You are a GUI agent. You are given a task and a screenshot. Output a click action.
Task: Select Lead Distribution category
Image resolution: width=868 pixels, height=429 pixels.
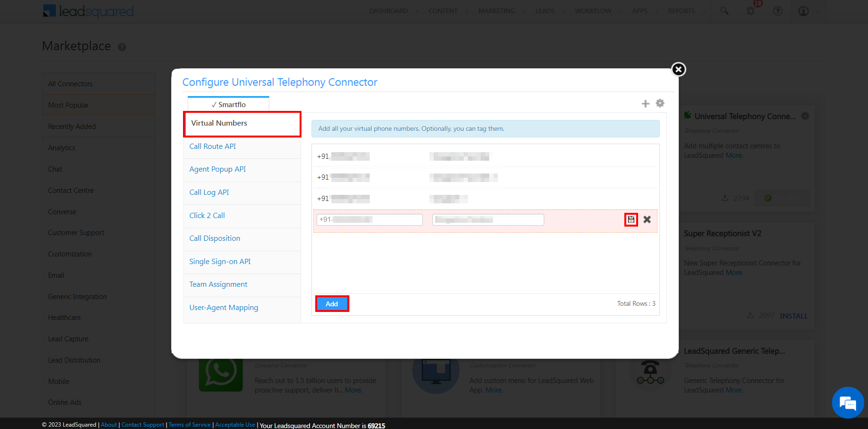pyautogui.click(x=99, y=360)
